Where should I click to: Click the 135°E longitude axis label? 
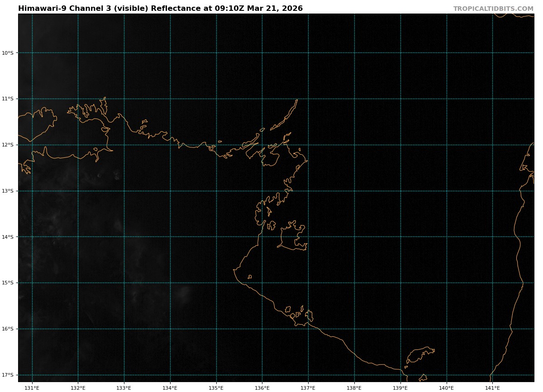pyautogui.click(x=216, y=387)
